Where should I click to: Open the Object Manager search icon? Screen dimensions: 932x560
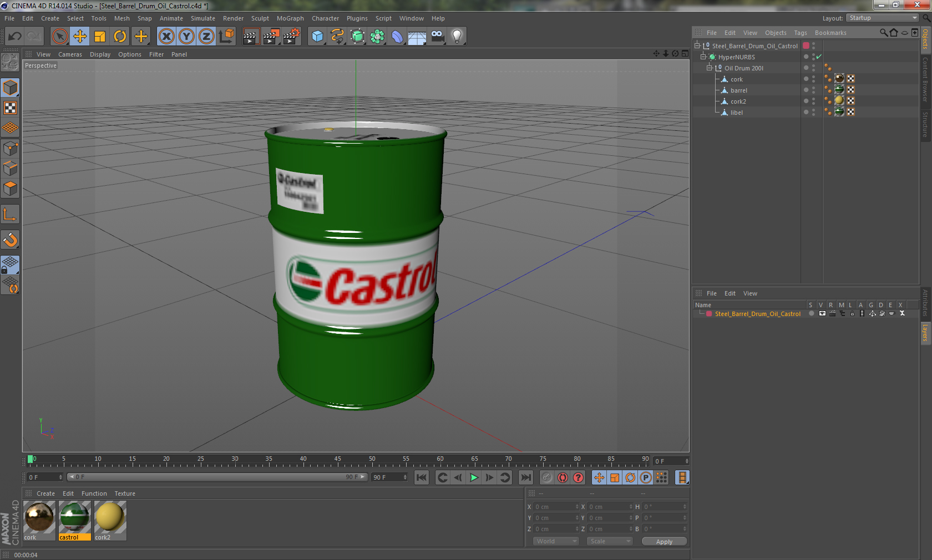pos(883,33)
